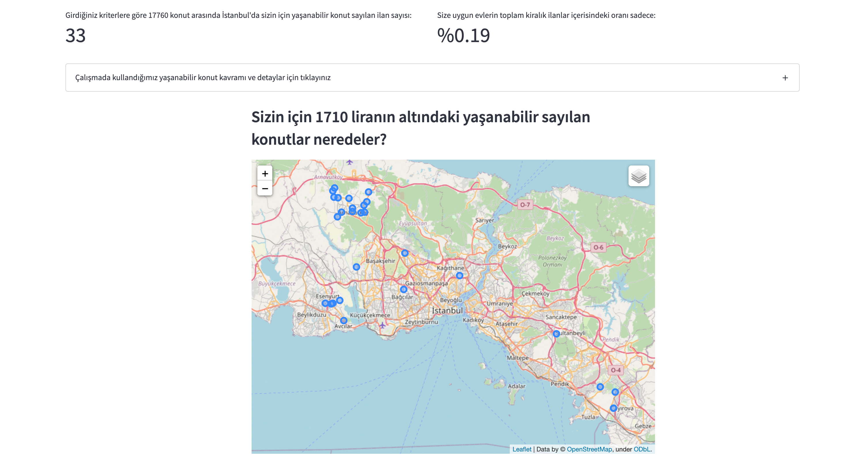The width and height of the screenshot is (868, 467).
Task: Zoom out on the map
Action: [265, 189]
